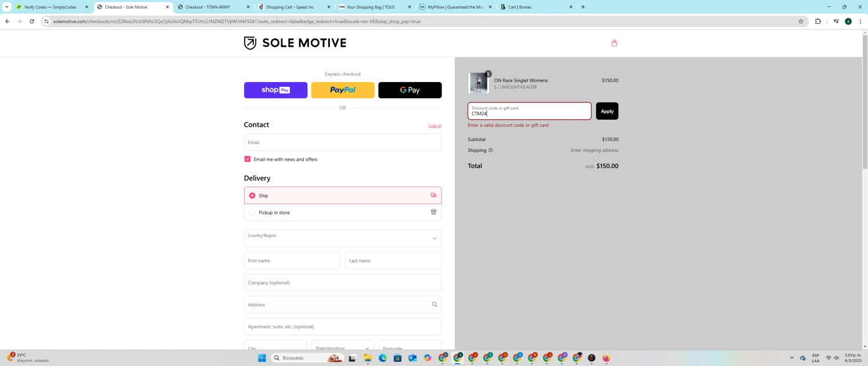The height and width of the screenshot is (366, 868).
Task: Open Task View from the taskbar
Action: 352,358
